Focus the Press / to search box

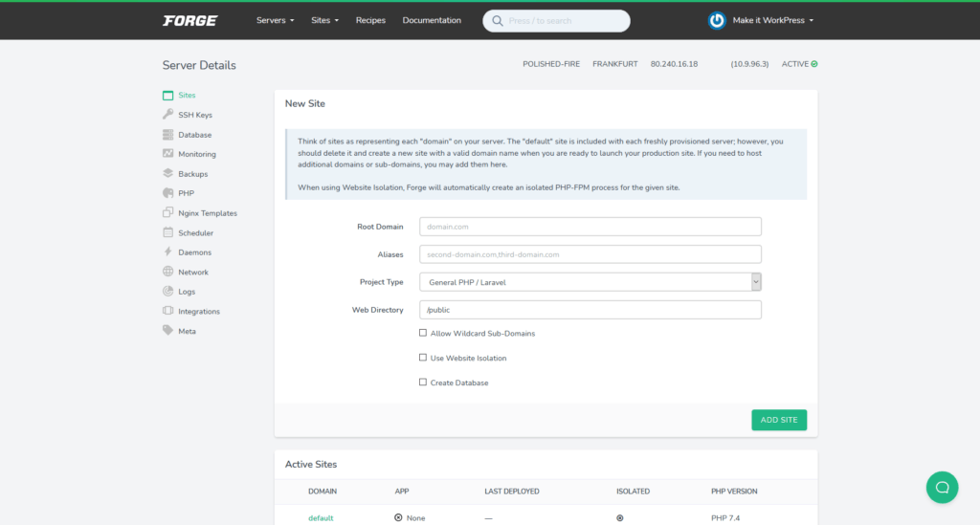(556, 21)
